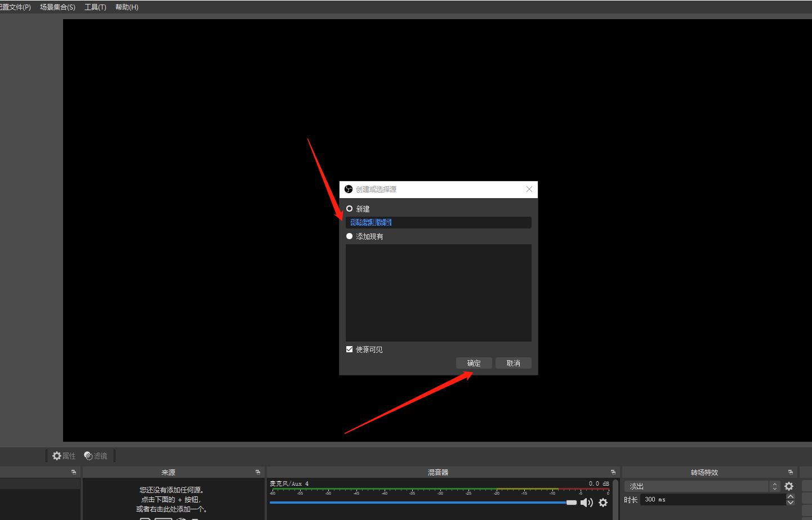Image resolution: width=812 pixels, height=520 pixels.
Task: Decrease 时长 duration with down arrow
Action: 791,502
